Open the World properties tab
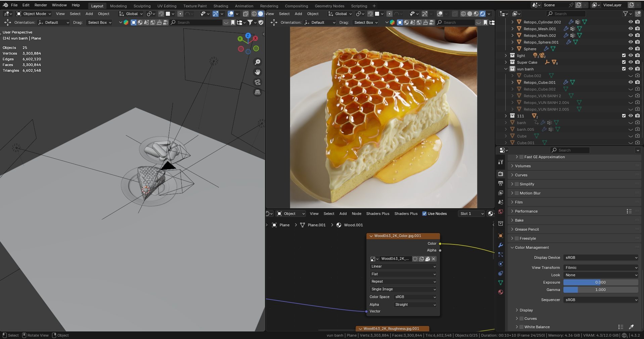 tap(501, 212)
